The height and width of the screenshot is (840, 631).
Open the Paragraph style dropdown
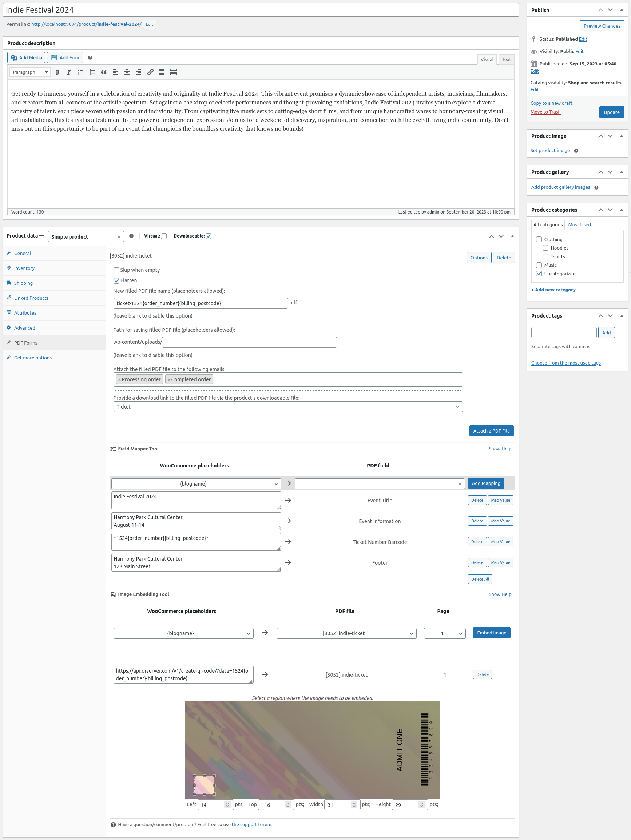[x=29, y=72]
